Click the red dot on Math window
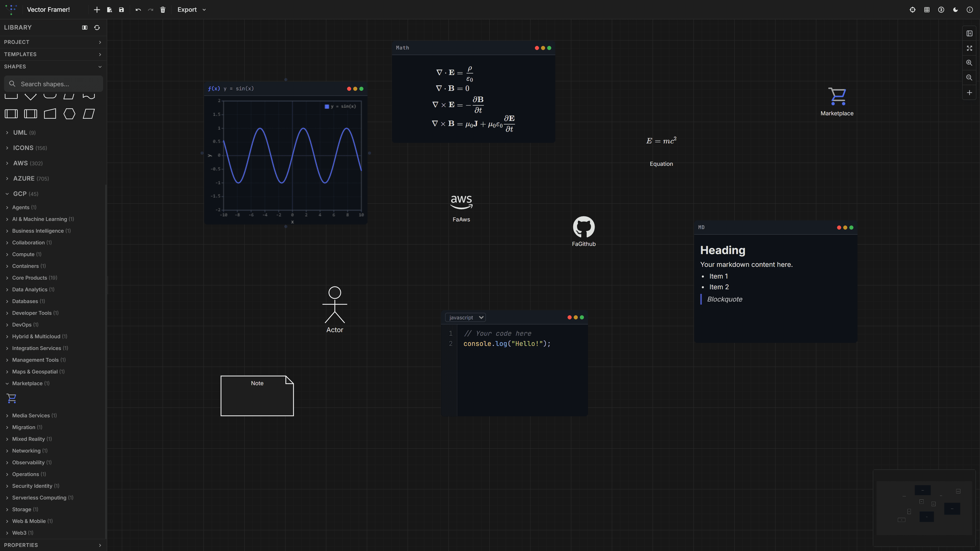The width and height of the screenshot is (980, 551). [x=537, y=48]
